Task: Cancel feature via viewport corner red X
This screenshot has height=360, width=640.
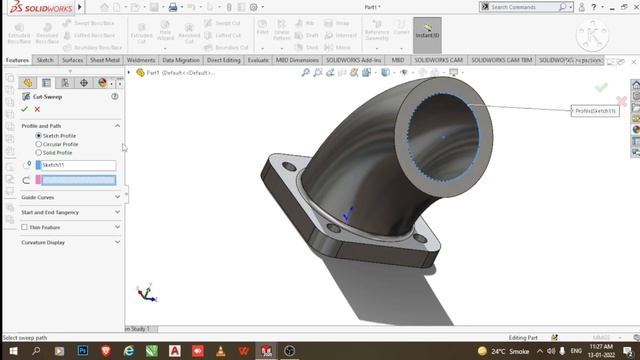Action: 621,101
